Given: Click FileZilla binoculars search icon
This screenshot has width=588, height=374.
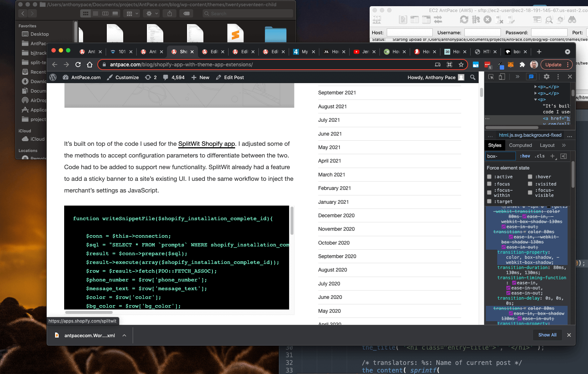Looking at the screenshot, I should [572, 20].
